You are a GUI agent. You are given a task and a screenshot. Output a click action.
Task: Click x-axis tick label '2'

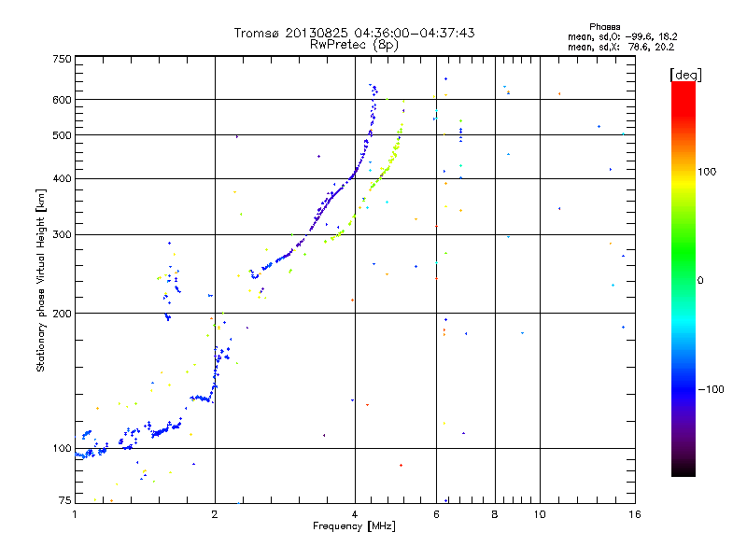click(x=215, y=514)
